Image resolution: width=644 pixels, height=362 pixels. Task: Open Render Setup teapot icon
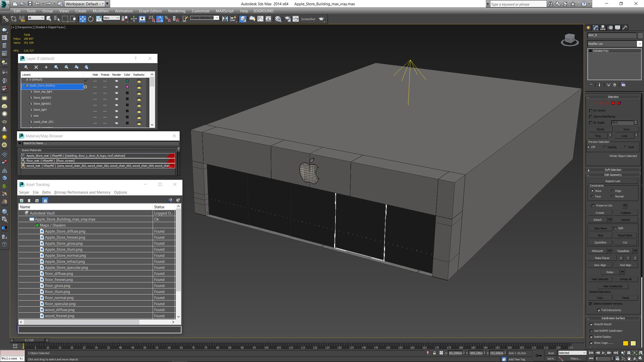tap(287, 19)
